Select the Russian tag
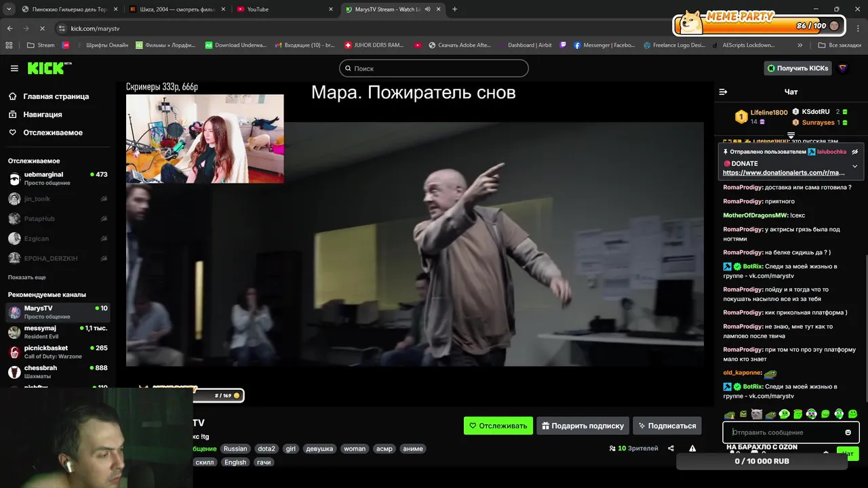The width and height of the screenshot is (868, 488). coord(235,449)
